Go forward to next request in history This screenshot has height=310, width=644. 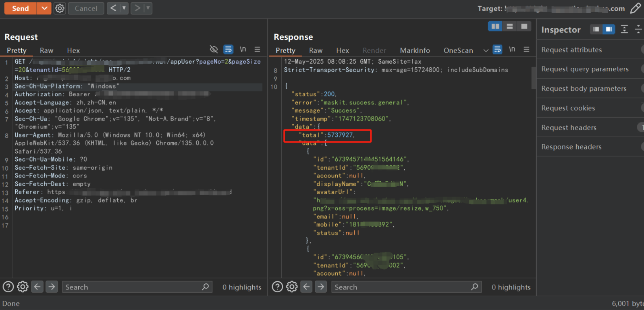(x=137, y=8)
